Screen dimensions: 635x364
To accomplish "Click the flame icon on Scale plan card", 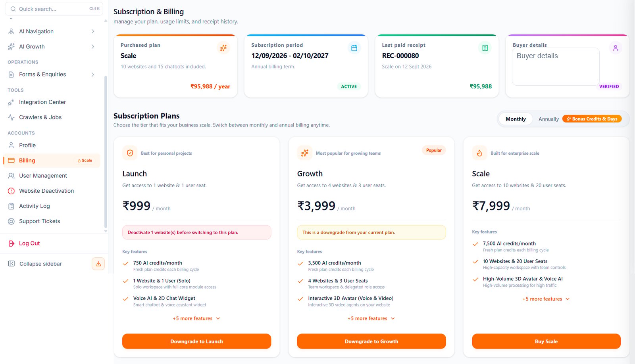I will click(x=479, y=153).
